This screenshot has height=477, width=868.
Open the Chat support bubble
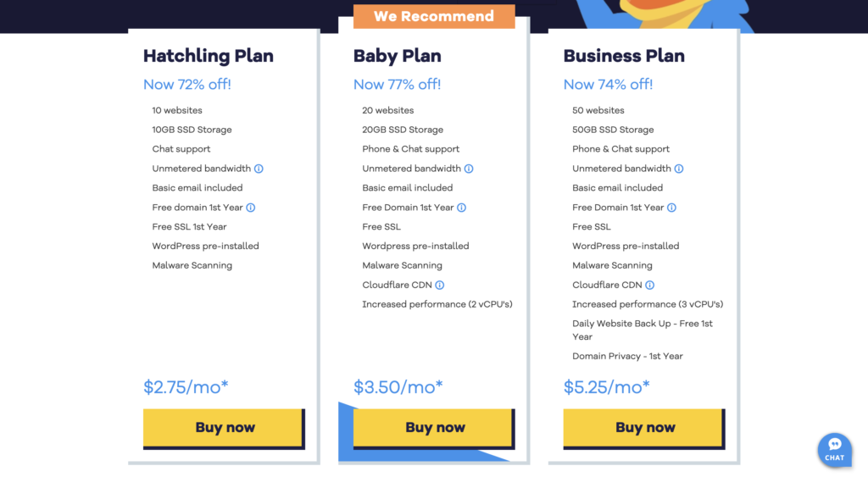[x=835, y=449]
